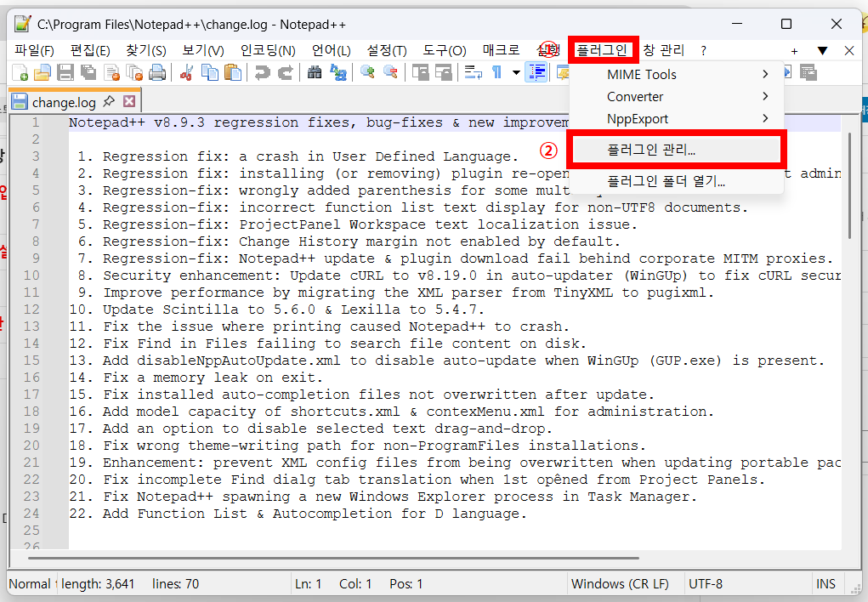This screenshot has width=868, height=602.
Task: Click line number 12 in the margin
Action: [31, 310]
